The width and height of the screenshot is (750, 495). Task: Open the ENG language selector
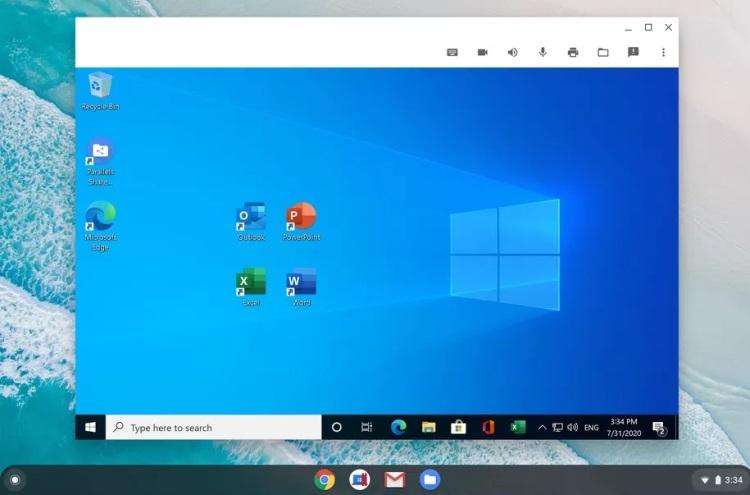591,427
